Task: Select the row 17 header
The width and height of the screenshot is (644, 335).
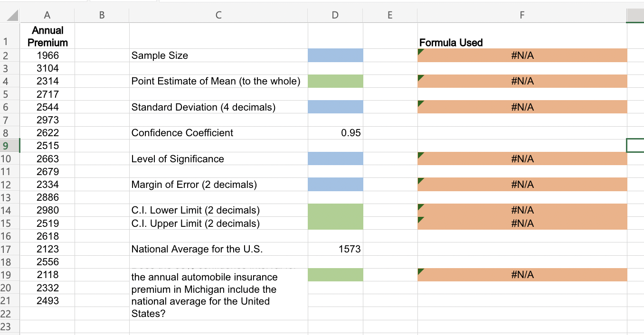Action: [x=9, y=249]
